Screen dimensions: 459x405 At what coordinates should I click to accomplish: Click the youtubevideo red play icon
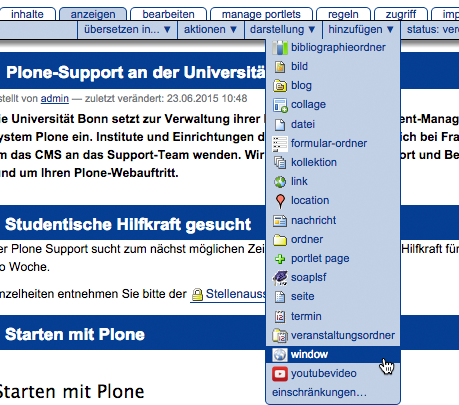tap(280, 374)
